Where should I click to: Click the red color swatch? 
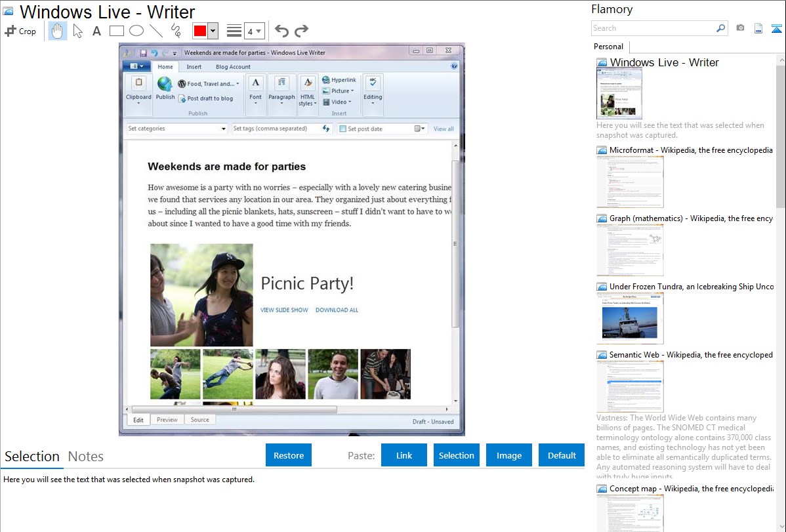pos(200,31)
